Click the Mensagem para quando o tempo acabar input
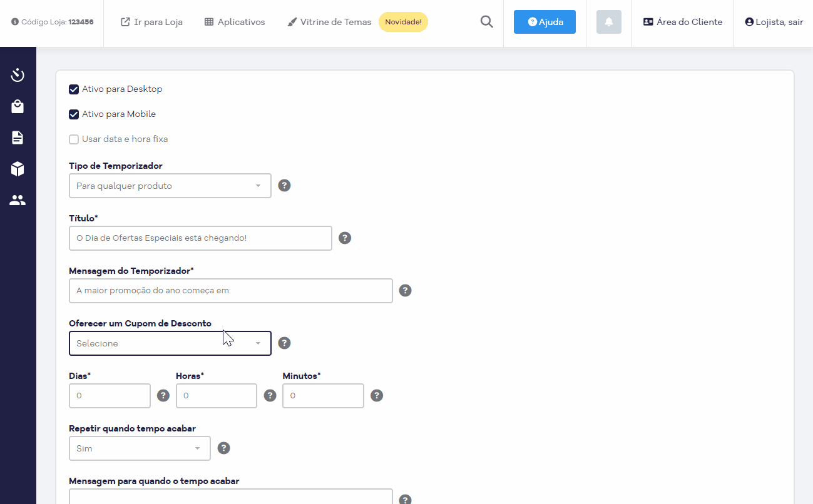The width and height of the screenshot is (813, 504). pos(231,496)
